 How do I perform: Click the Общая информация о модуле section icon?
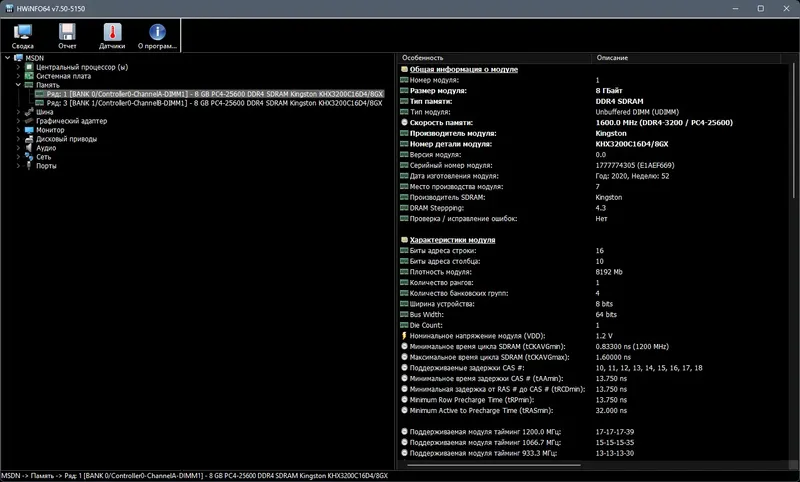pyautogui.click(x=404, y=69)
